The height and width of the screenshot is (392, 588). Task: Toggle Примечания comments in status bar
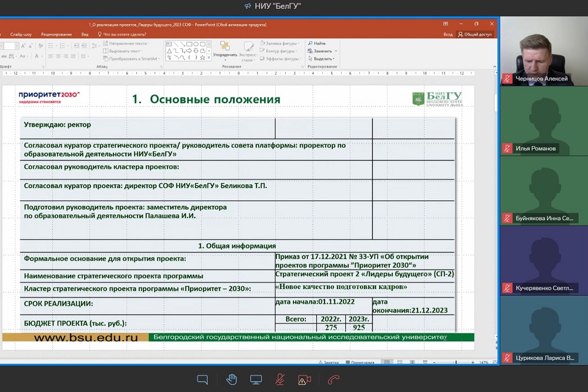click(360, 363)
